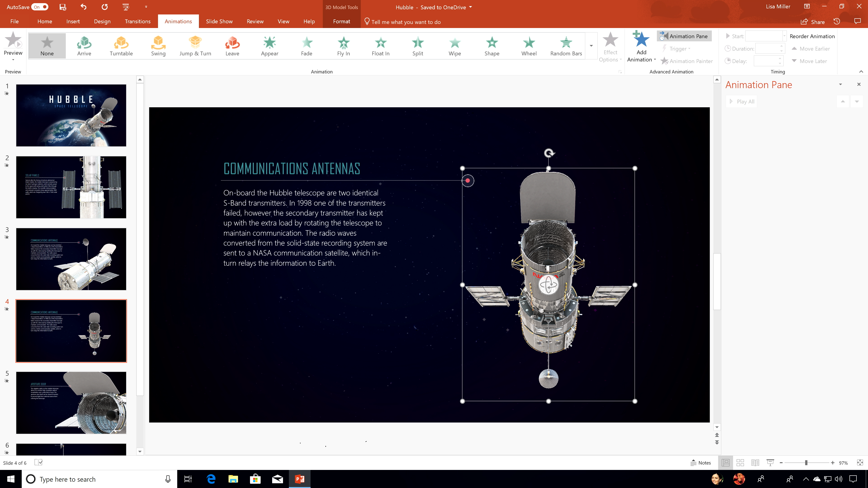Apply the Jump & Turn animation
The width and height of the screenshot is (868, 488).
pyautogui.click(x=195, y=46)
